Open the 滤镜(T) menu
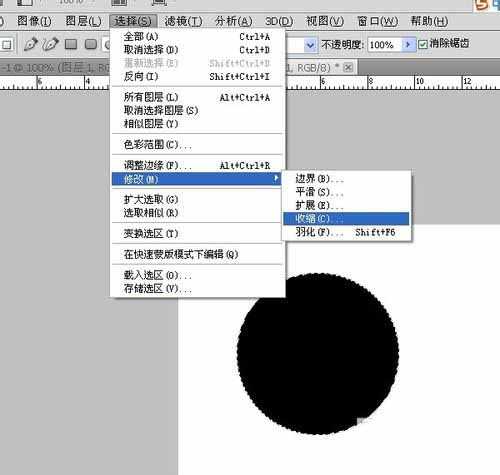The width and height of the screenshot is (500, 475). (x=183, y=21)
